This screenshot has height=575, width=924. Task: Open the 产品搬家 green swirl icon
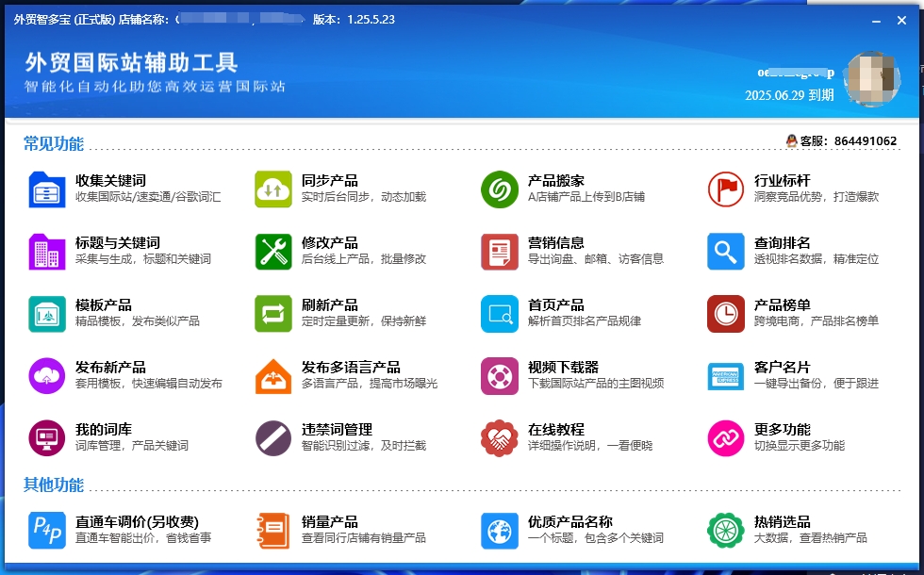500,189
